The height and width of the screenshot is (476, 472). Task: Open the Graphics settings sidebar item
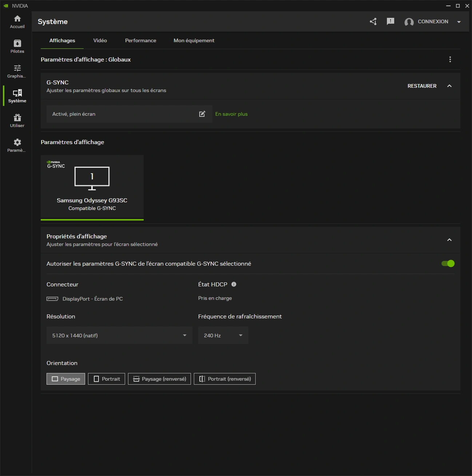click(17, 71)
